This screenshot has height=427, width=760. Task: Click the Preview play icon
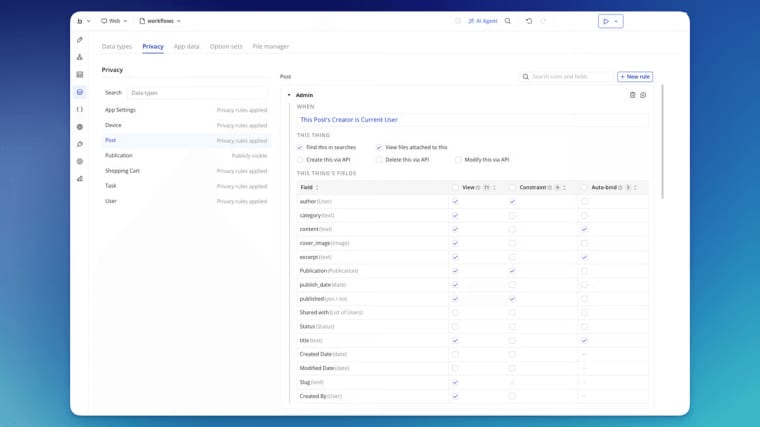pyautogui.click(x=606, y=21)
